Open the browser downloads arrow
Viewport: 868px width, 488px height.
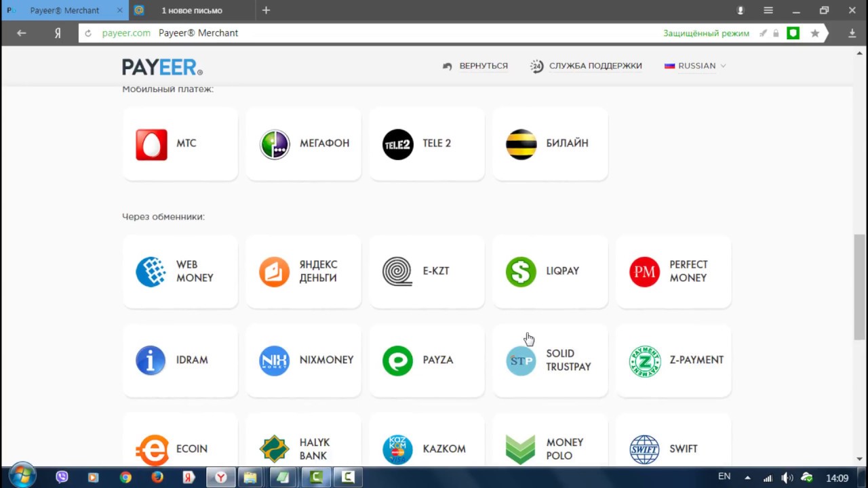tap(852, 33)
